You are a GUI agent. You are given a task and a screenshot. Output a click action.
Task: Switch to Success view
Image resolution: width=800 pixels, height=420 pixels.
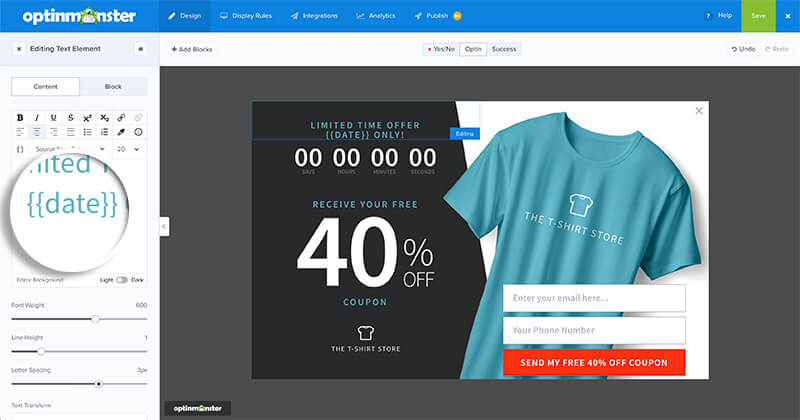click(x=504, y=49)
